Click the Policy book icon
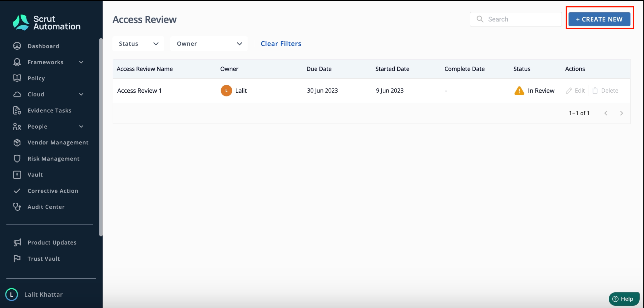644x308 pixels. tap(17, 78)
